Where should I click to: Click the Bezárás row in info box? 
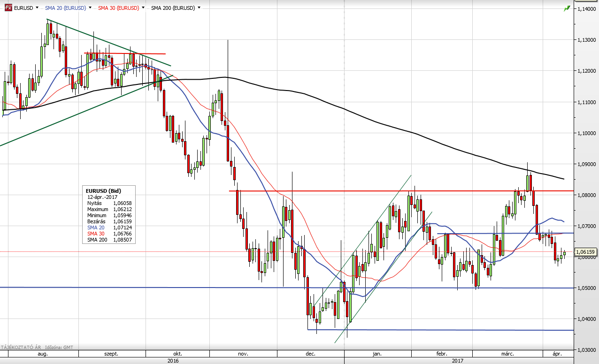coord(109,221)
